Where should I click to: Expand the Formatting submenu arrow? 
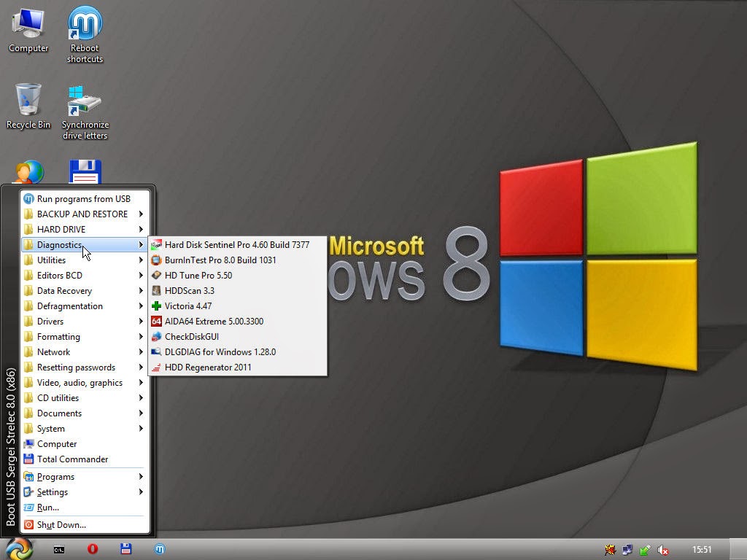141,337
